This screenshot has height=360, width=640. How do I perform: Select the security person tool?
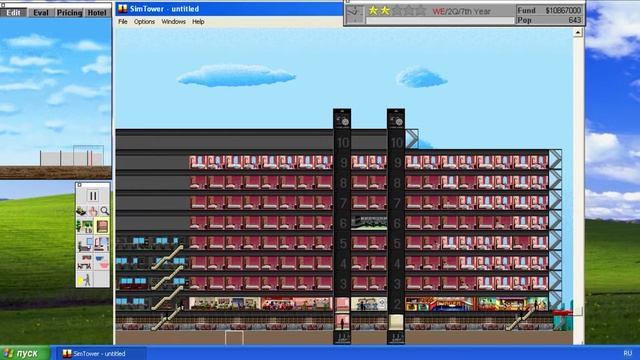[84, 280]
